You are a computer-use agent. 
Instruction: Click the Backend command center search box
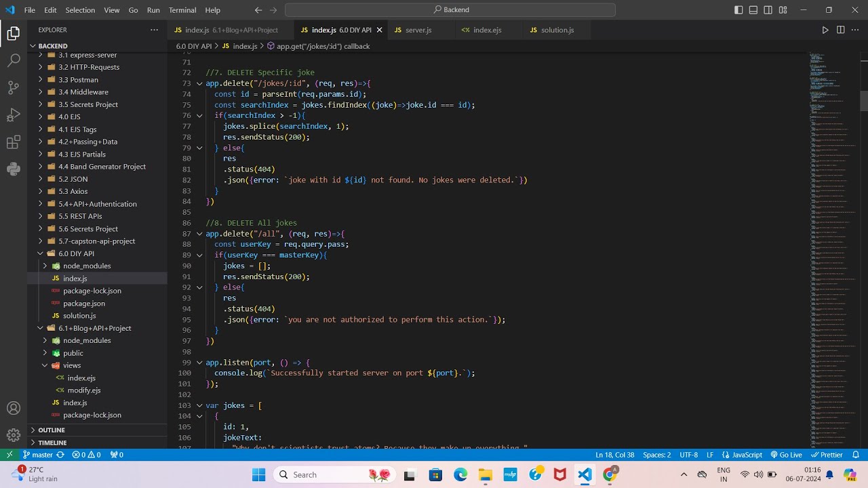[x=450, y=10]
